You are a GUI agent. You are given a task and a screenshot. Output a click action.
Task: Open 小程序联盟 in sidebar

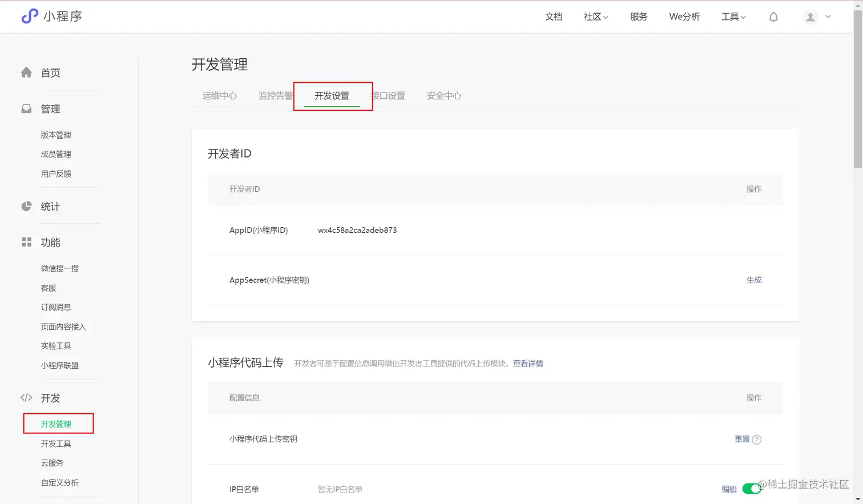click(x=60, y=365)
